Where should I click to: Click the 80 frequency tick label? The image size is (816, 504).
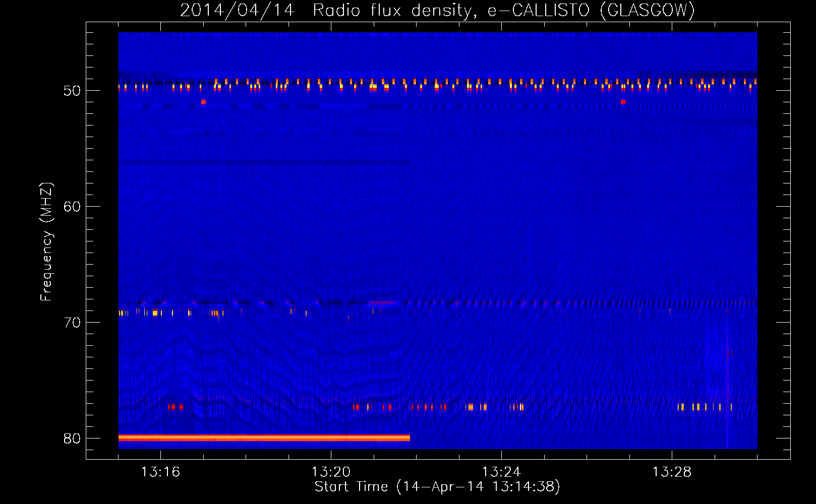tap(72, 438)
